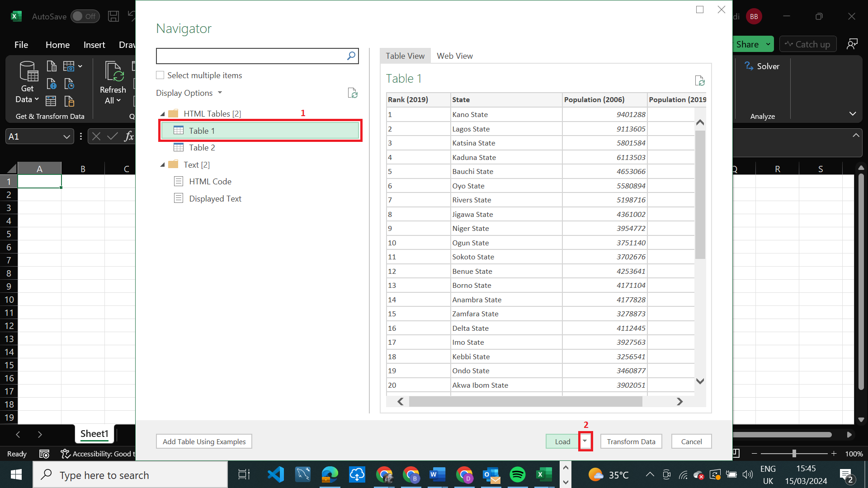
Task: Select Table 2 in the navigator tree
Action: tap(202, 148)
